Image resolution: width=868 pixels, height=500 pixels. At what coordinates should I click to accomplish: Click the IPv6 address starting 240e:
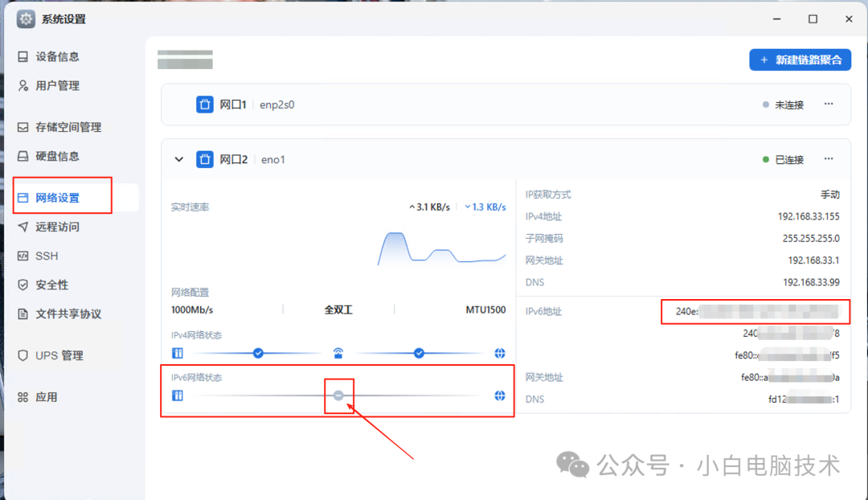tap(757, 312)
